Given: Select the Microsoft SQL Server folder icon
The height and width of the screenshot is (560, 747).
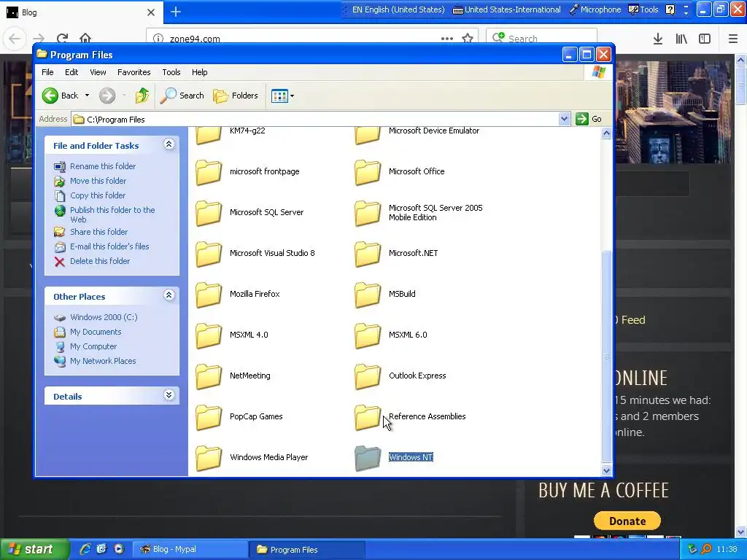Looking at the screenshot, I should click(x=209, y=213).
